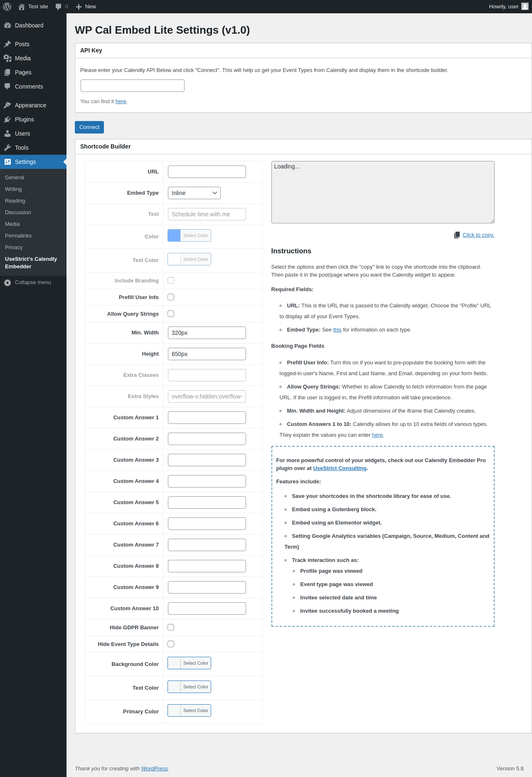Click the Posts pushpin icon
This screenshot has height=777, width=532.
7,44
